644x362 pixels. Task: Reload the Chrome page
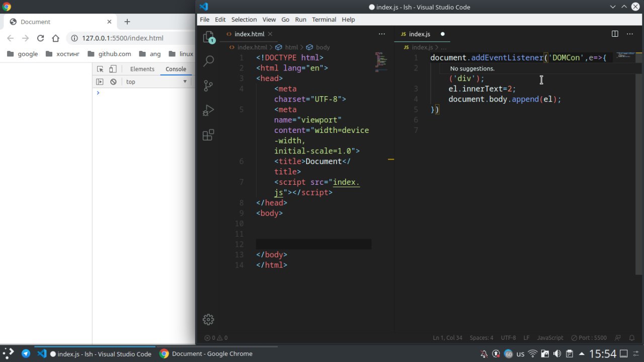tap(41, 38)
